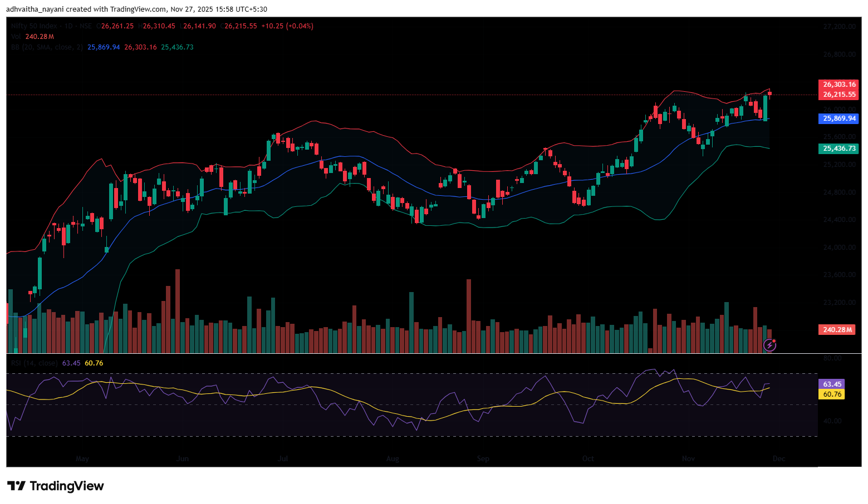
Task: Click the May label on time axis
Action: tap(82, 459)
